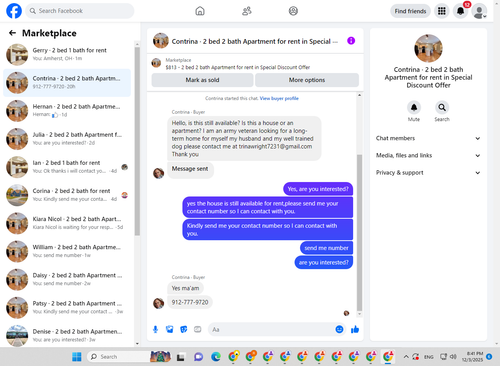Viewport: 500px width, 366px height.
Task: Click the '$813 - 2 bed 2 bath' listing text
Action: pyautogui.click(x=238, y=67)
